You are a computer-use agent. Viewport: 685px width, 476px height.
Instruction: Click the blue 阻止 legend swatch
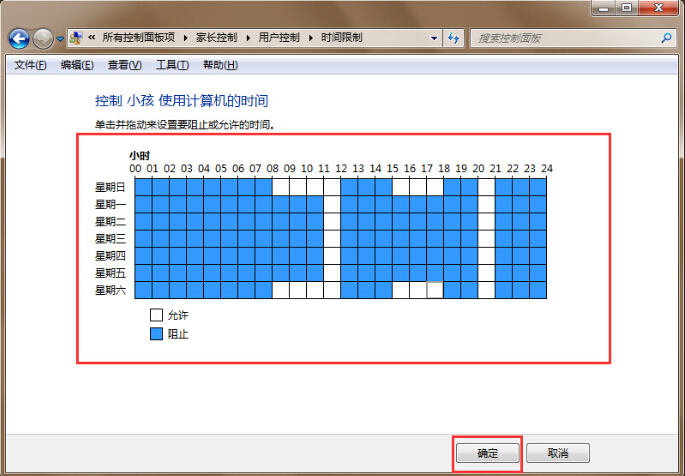[x=155, y=334]
